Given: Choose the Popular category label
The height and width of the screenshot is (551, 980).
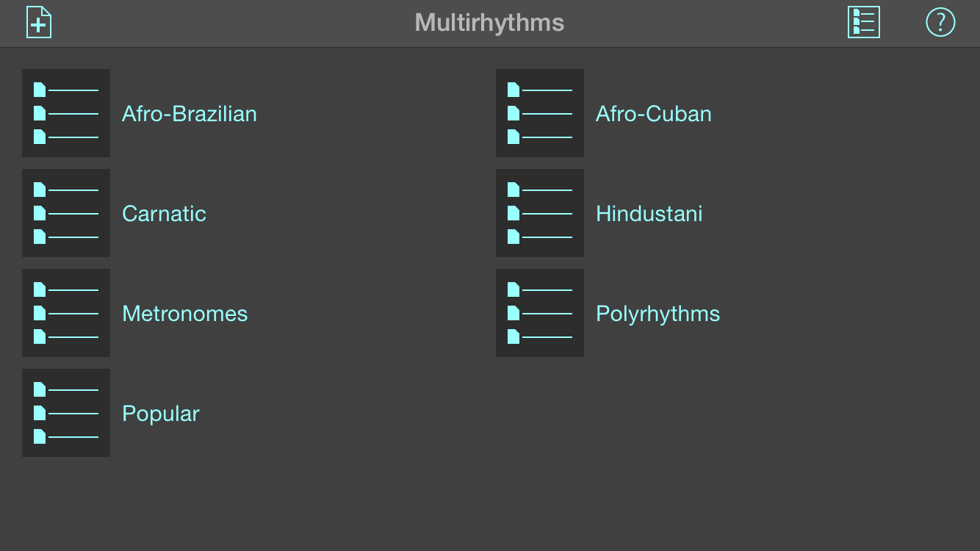Looking at the screenshot, I should coord(161,414).
